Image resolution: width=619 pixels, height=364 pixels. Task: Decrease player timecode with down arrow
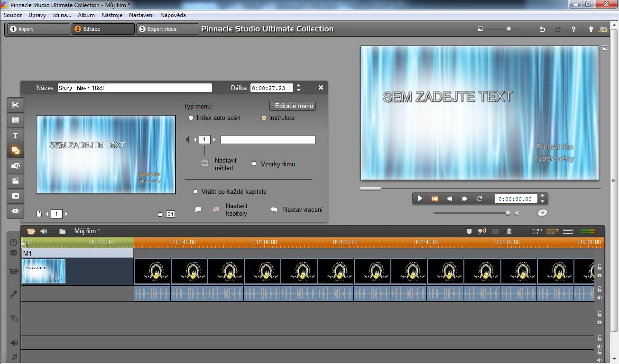pos(543,201)
